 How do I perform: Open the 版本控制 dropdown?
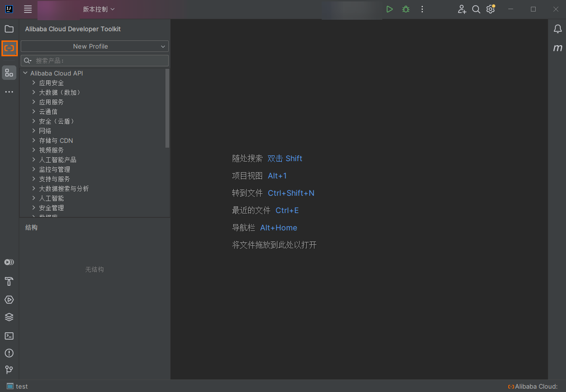[99, 9]
